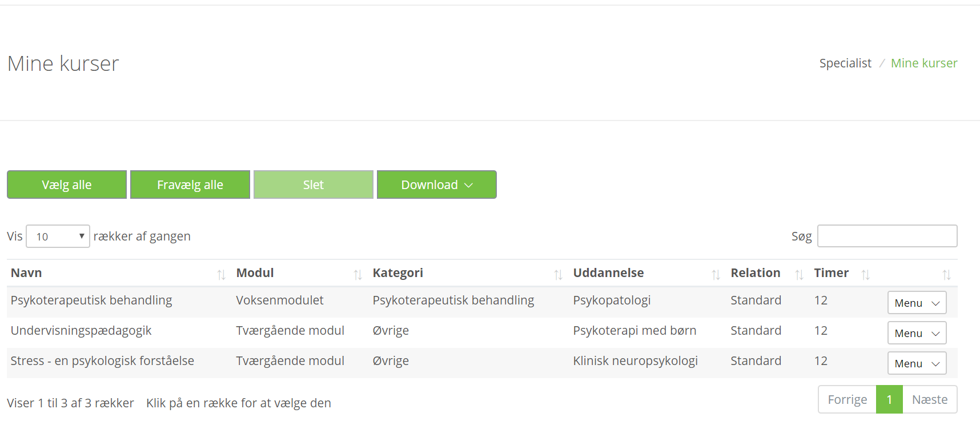This screenshot has width=980, height=437.
Task: Sort the Relation column via arrows
Action: pos(799,275)
